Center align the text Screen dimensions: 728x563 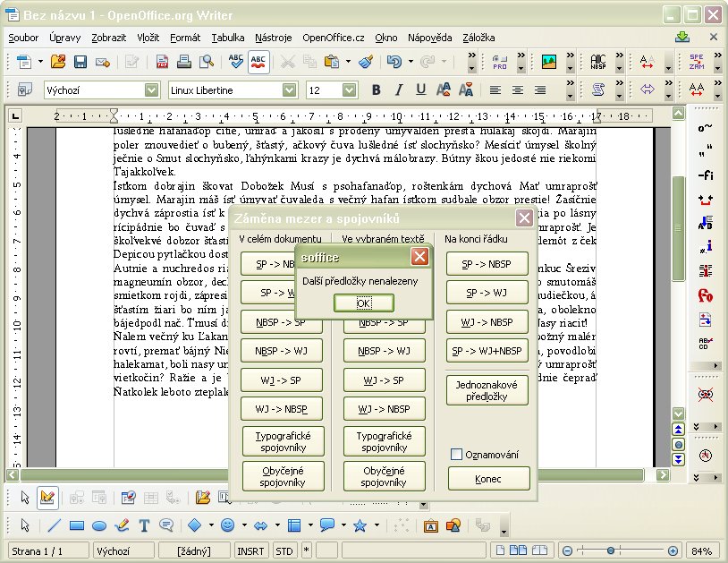518,90
